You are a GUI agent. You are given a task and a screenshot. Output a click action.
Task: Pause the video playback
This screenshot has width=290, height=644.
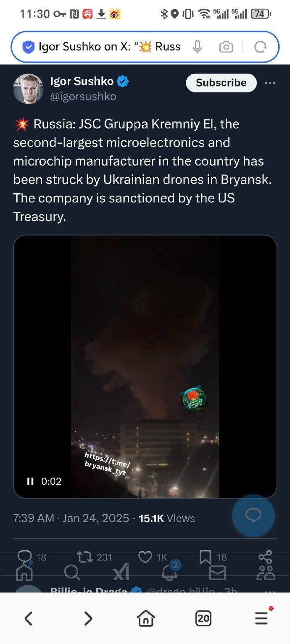click(x=30, y=481)
